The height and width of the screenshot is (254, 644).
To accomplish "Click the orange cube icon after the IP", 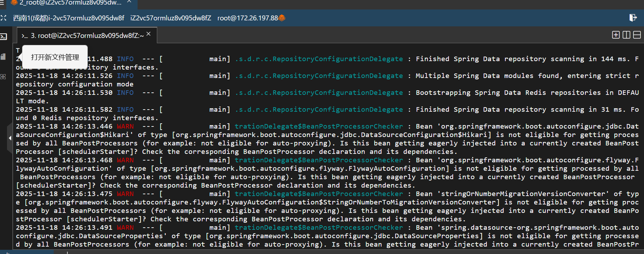I will (x=282, y=18).
